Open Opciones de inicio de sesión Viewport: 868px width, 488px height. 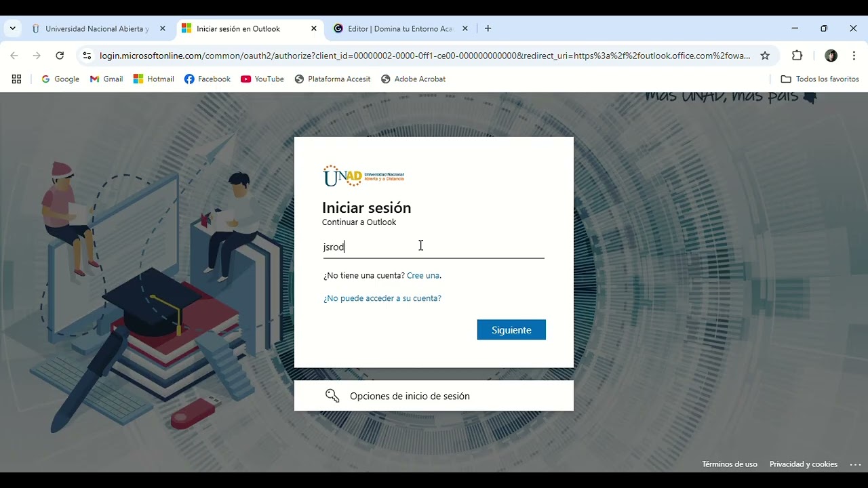coord(434,396)
